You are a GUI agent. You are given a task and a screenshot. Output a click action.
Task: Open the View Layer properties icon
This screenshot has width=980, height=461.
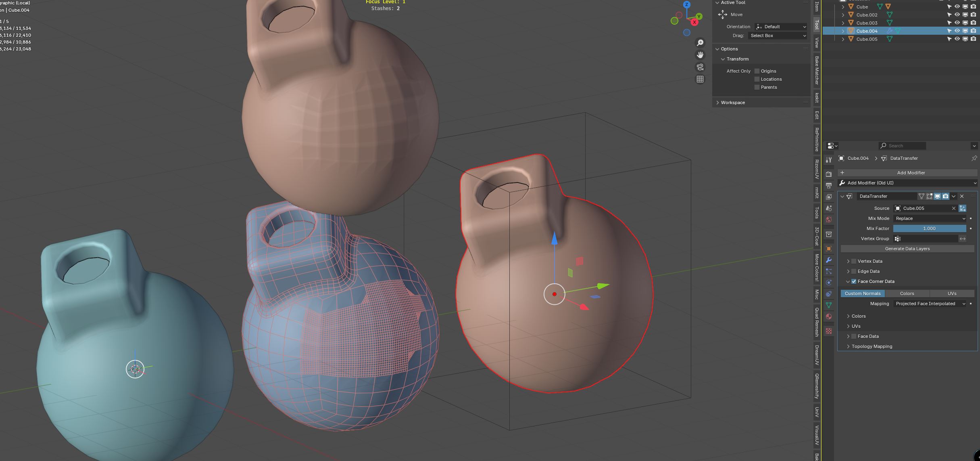pyautogui.click(x=829, y=197)
